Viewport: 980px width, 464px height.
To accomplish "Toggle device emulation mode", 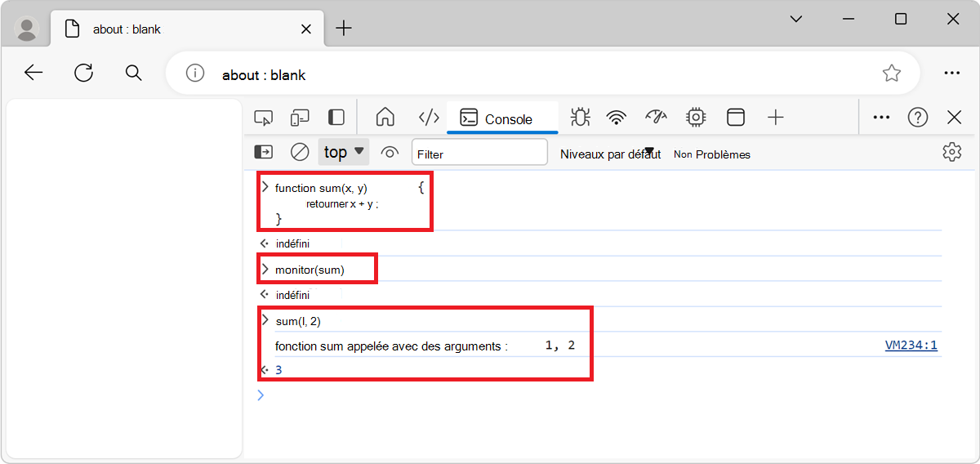I will pos(301,118).
